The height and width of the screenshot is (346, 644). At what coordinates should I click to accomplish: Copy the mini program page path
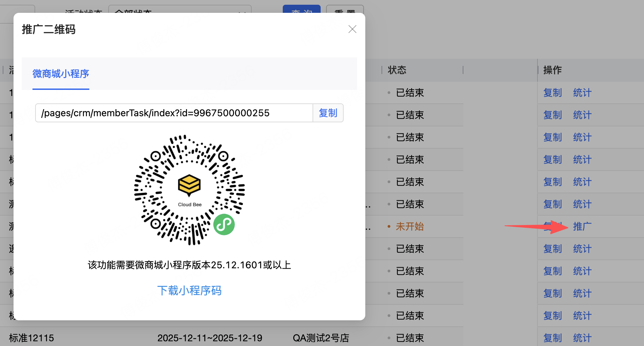pos(328,113)
